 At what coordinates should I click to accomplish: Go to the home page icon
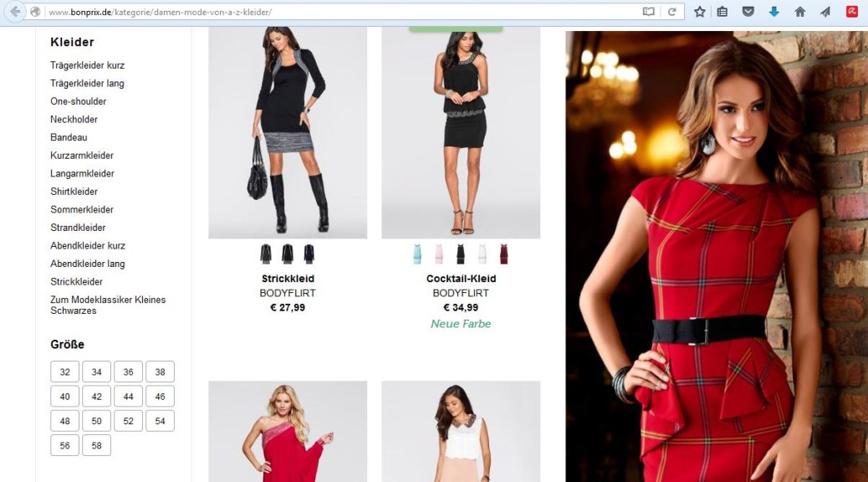(x=799, y=12)
